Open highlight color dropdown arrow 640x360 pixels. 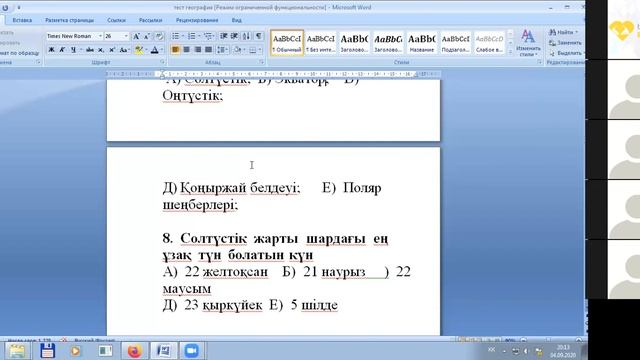pos(146,50)
